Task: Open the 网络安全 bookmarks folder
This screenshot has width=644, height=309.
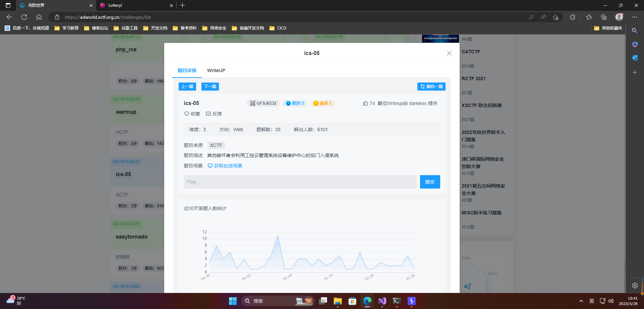Action: (x=214, y=28)
